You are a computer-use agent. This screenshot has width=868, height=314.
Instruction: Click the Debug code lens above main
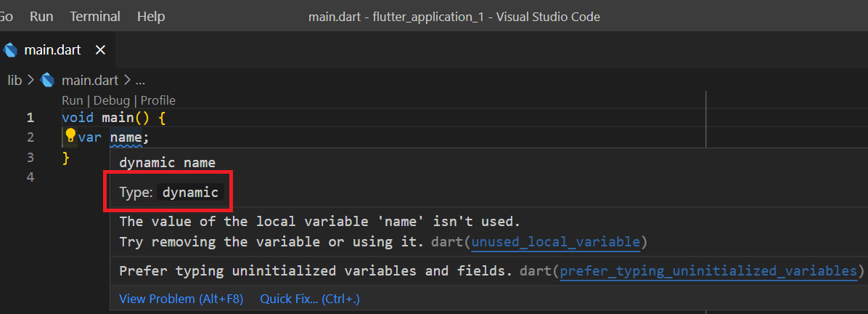(111, 100)
